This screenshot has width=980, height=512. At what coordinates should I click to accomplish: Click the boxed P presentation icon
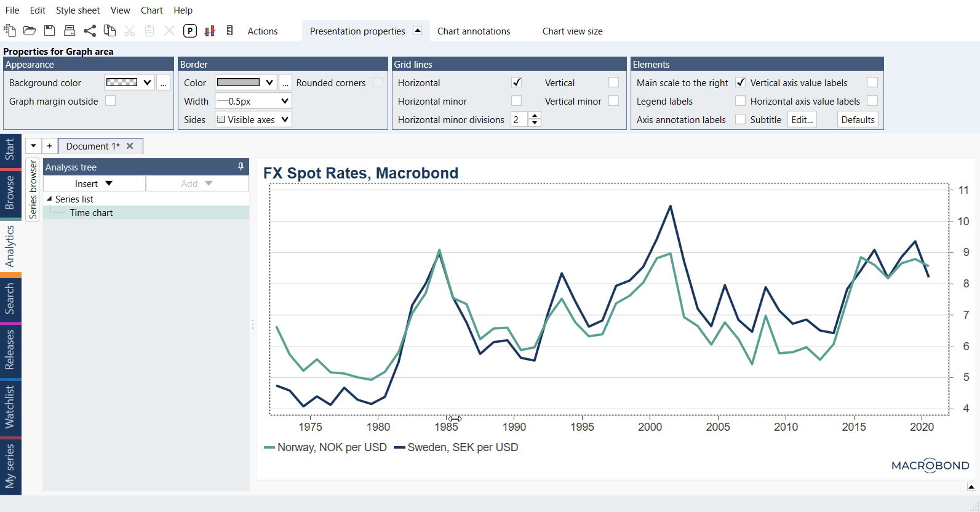190,31
